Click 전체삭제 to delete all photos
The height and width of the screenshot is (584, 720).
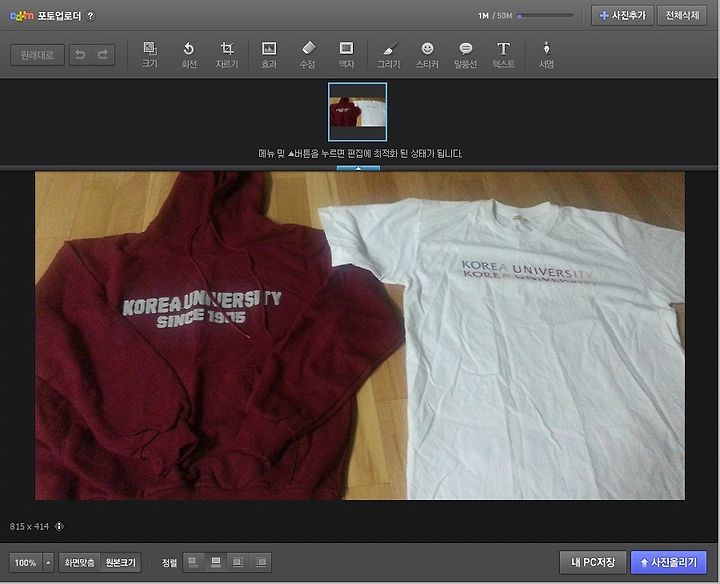pyautogui.click(x=682, y=16)
